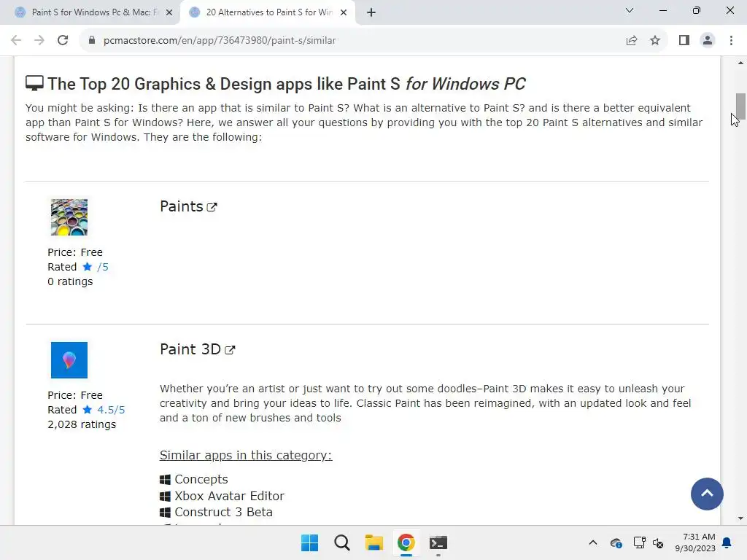Open Windows taskbar Search

341,542
